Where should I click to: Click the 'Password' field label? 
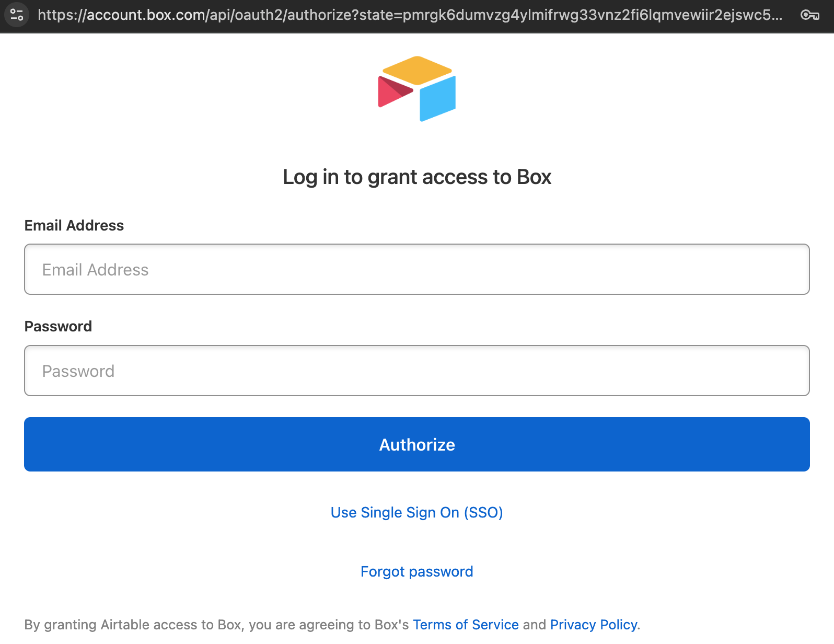point(58,326)
